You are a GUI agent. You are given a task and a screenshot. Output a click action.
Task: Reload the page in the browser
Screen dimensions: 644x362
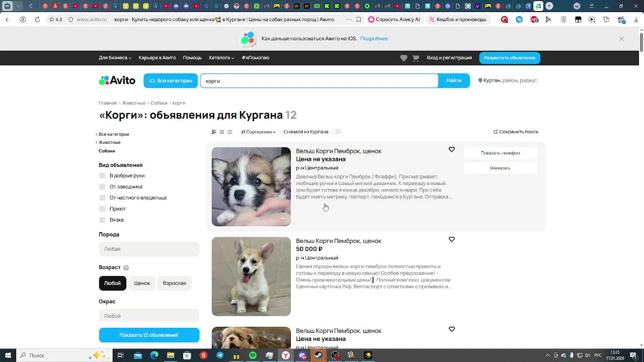click(37, 20)
